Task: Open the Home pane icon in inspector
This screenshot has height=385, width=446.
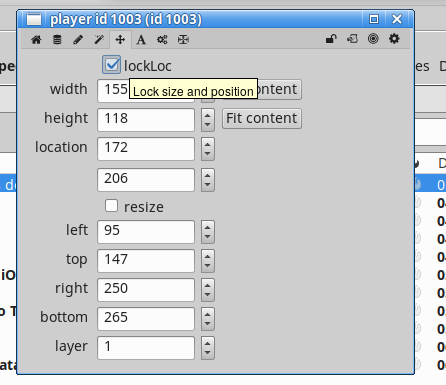Action: click(36, 40)
